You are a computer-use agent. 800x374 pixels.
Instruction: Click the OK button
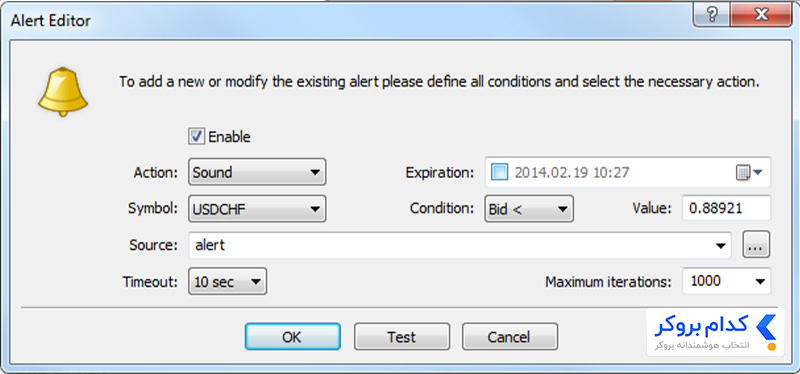click(292, 337)
